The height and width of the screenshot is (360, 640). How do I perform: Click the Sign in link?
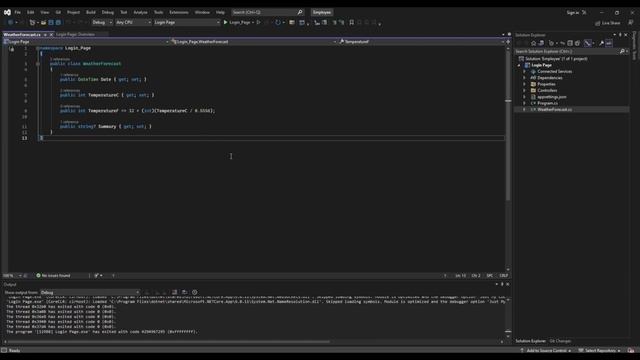(573, 12)
